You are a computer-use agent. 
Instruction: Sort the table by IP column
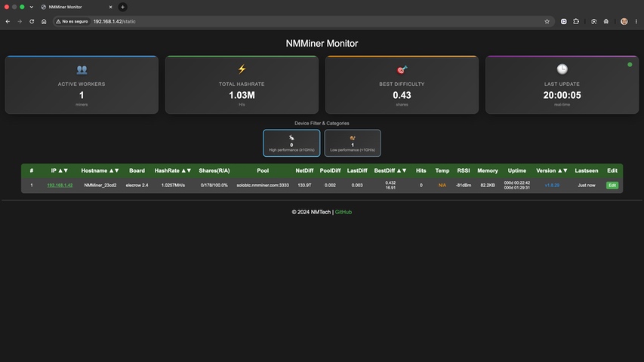(x=60, y=170)
